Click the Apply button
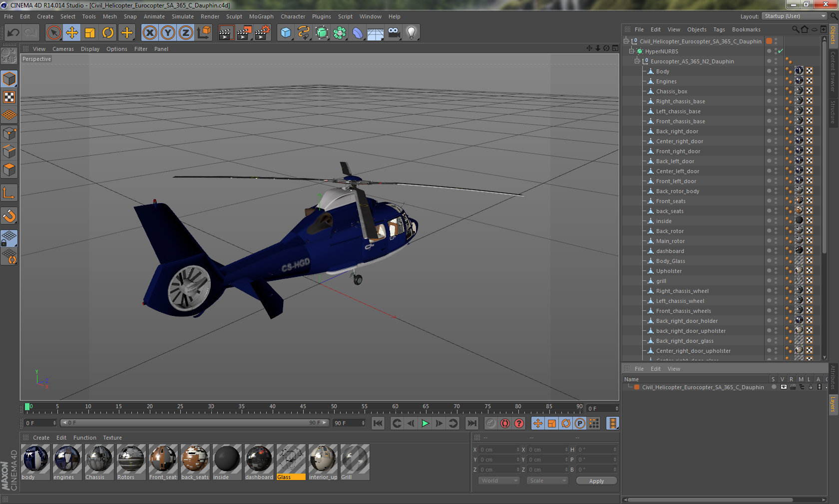Screen dimensions: 839x504 pos(596,481)
